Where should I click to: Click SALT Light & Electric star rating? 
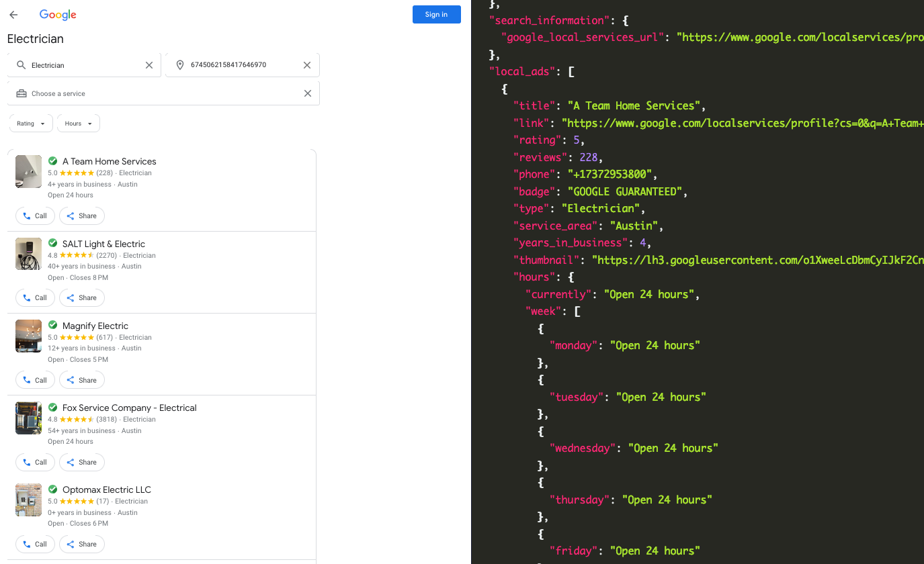tap(77, 255)
